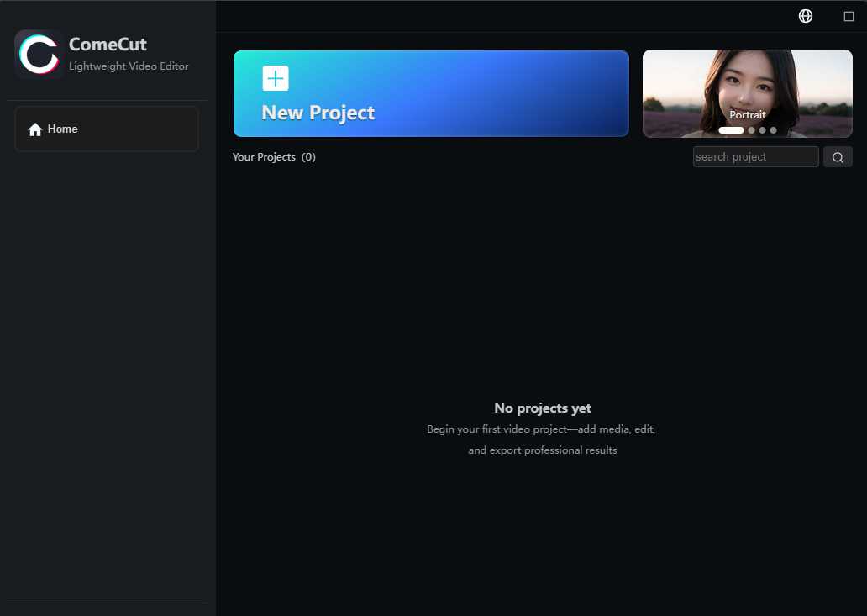Click the New Project title text
The height and width of the screenshot is (616, 867).
pyautogui.click(x=318, y=113)
